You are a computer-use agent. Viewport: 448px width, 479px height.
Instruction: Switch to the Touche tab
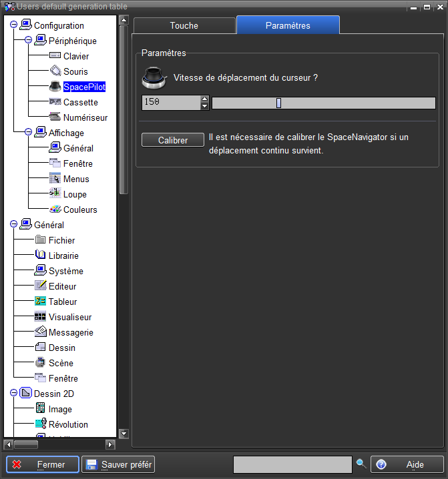[184, 25]
